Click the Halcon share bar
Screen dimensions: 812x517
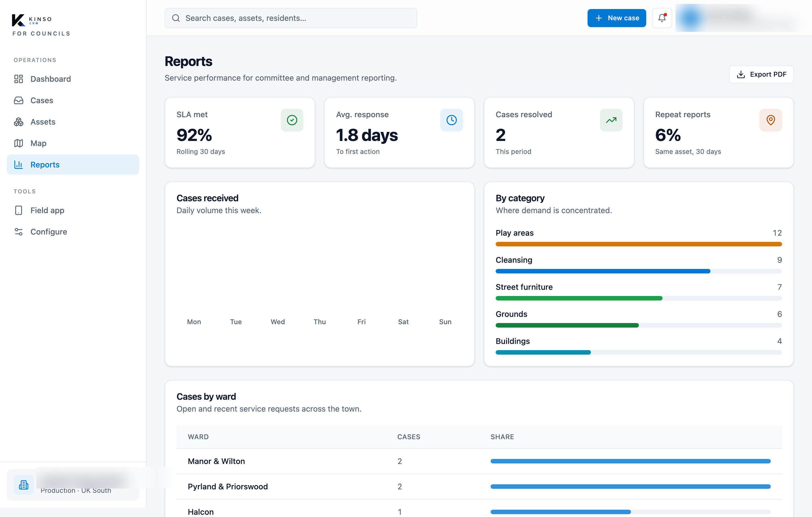click(x=630, y=512)
